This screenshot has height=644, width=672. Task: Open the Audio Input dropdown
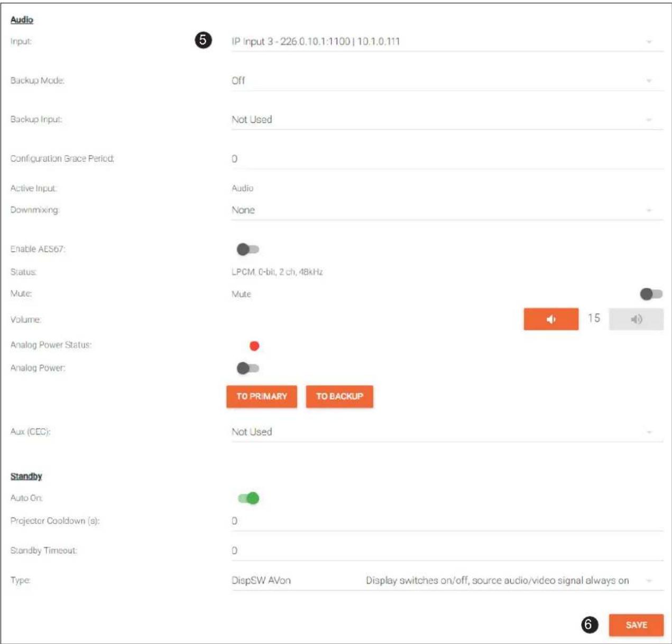point(447,41)
